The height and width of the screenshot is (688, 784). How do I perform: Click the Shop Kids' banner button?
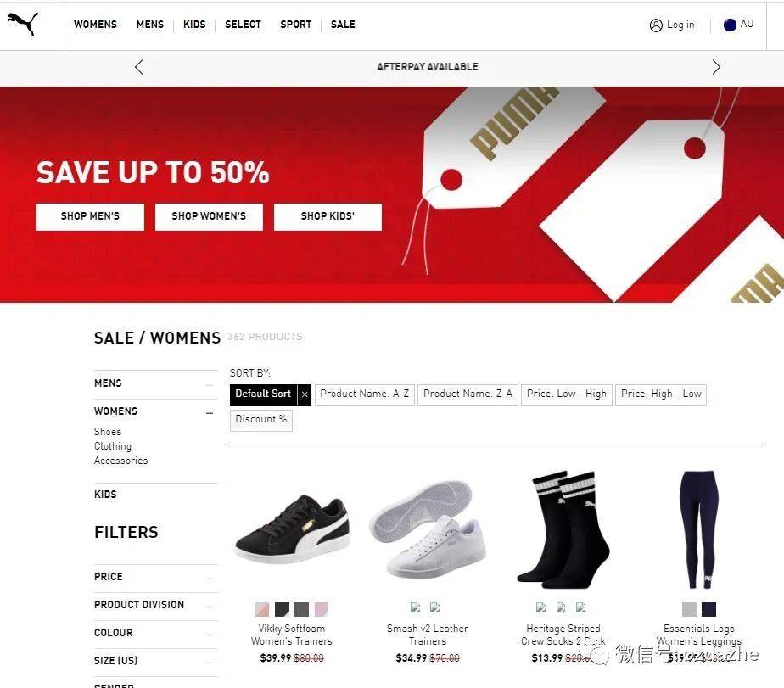(328, 216)
